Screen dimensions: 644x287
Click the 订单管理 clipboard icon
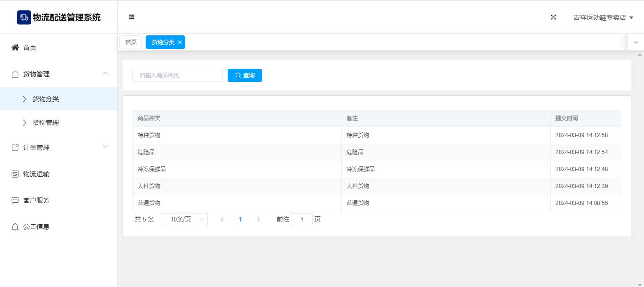15,148
